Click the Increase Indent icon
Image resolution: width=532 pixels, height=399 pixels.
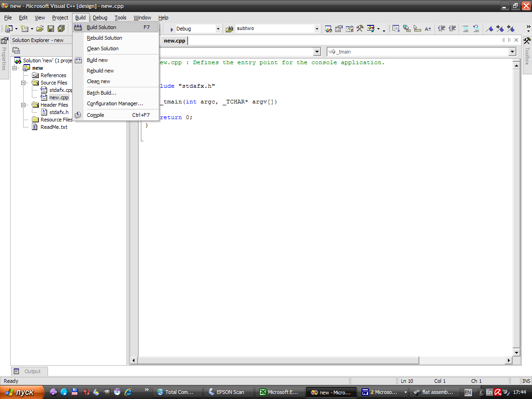click(x=452, y=29)
